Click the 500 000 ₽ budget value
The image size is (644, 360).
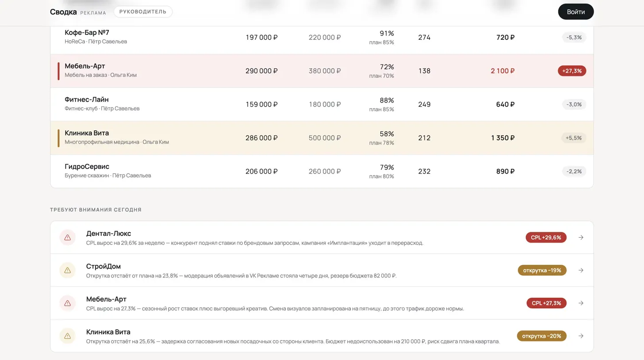coord(325,138)
